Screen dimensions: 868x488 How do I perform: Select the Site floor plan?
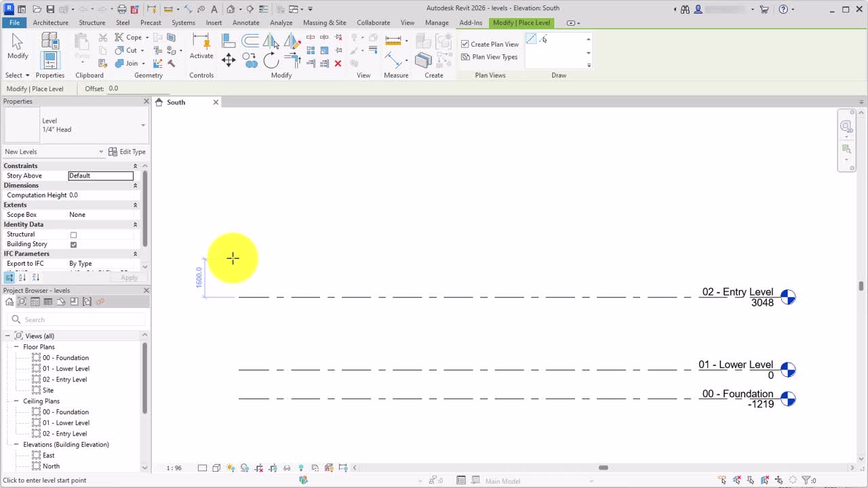click(48, 390)
